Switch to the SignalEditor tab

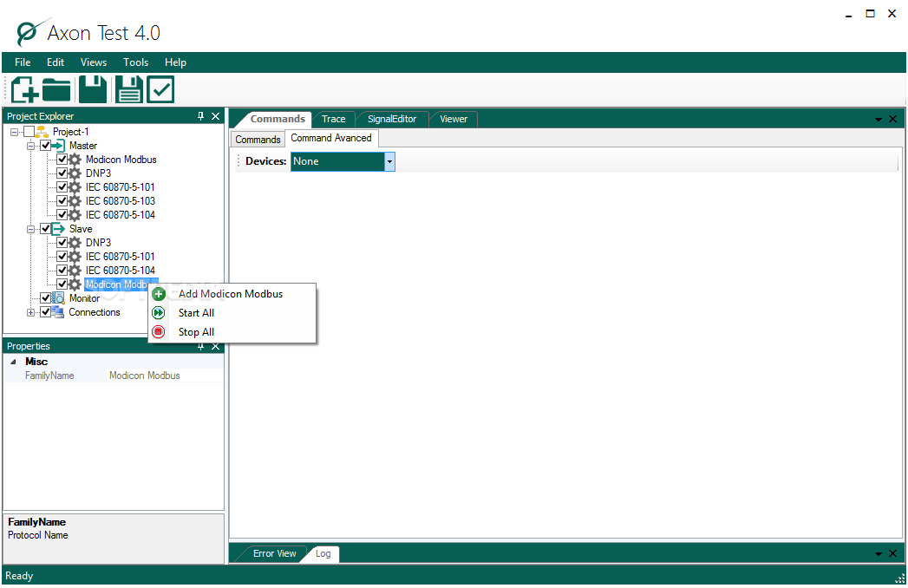tap(392, 120)
